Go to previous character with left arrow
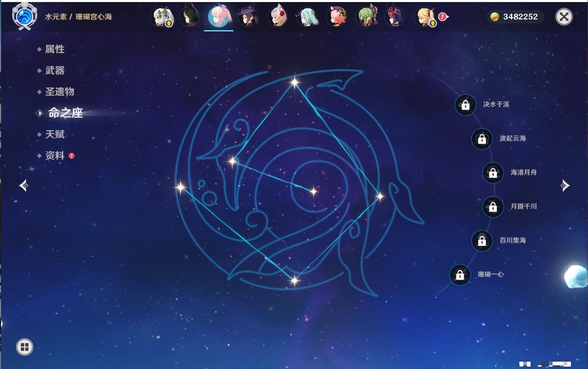Image resolution: width=588 pixels, height=369 pixels. [24, 186]
